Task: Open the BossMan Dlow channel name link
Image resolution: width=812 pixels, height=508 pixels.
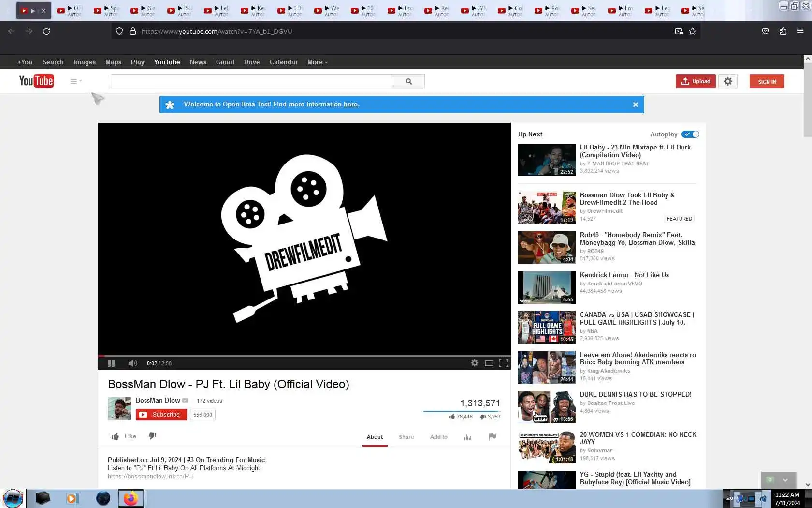Action: [x=158, y=401]
